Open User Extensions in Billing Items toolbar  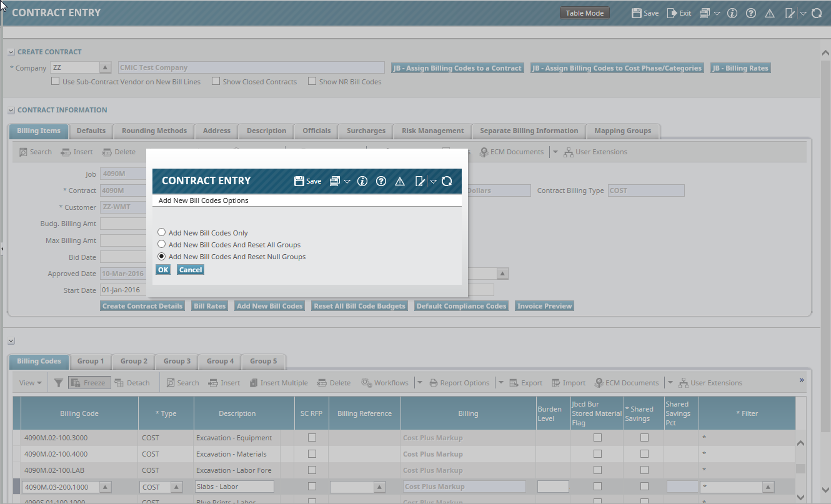point(595,152)
